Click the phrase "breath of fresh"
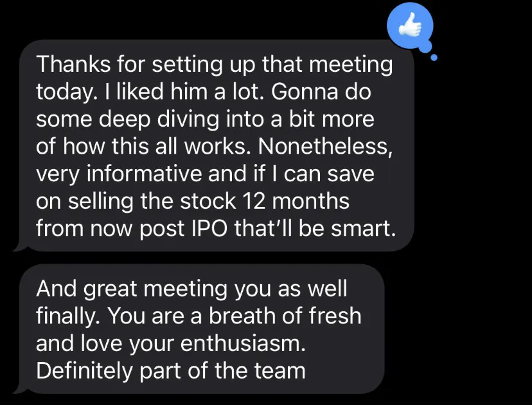This screenshot has width=532, height=405. (x=283, y=316)
